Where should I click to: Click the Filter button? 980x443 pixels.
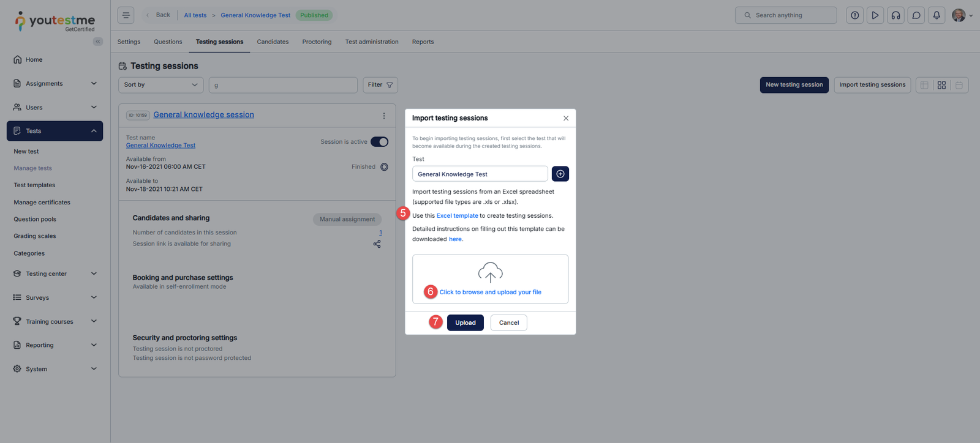coord(380,85)
